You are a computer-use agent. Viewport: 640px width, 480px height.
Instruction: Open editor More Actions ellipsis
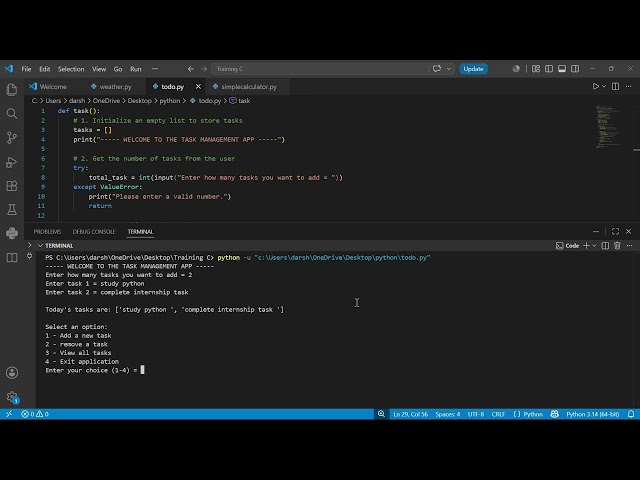click(629, 87)
